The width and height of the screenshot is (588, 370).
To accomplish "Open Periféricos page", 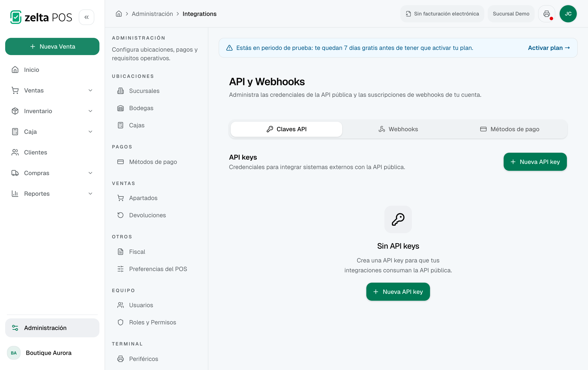I will pyautogui.click(x=156, y=359).
